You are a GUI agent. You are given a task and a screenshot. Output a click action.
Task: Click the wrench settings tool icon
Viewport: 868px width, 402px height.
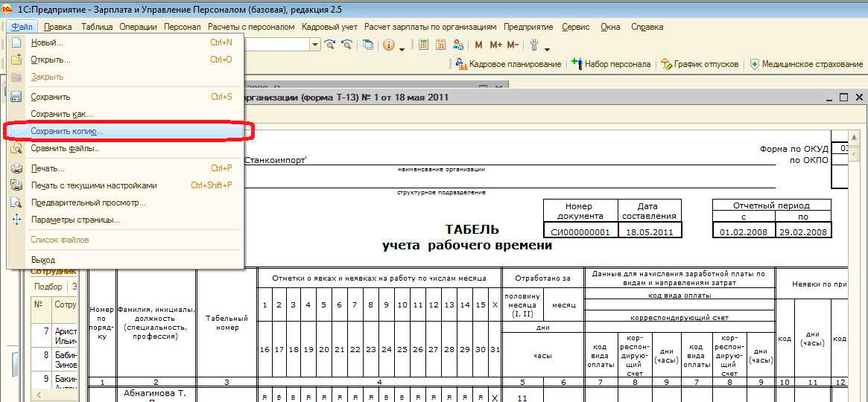coord(534,45)
